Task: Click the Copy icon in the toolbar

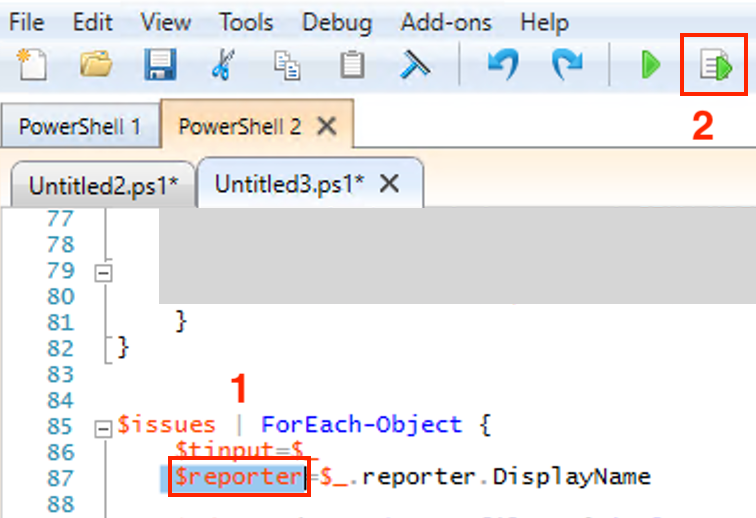Action: tap(288, 67)
